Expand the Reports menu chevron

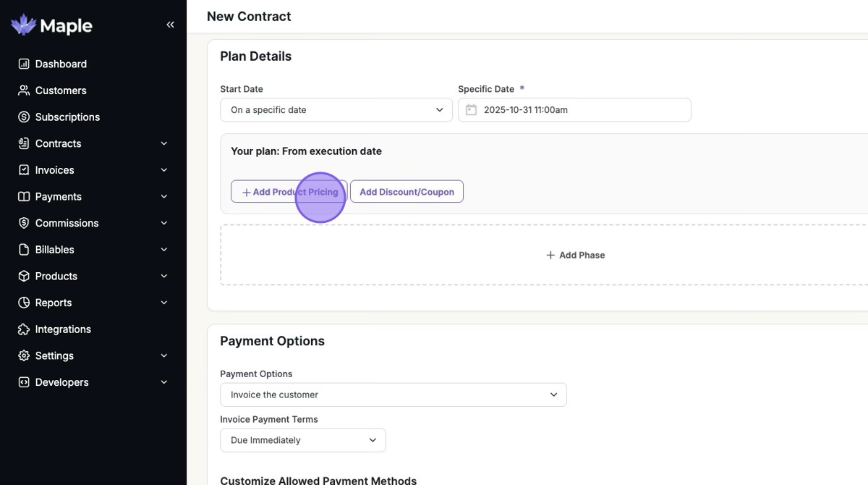coord(164,303)
